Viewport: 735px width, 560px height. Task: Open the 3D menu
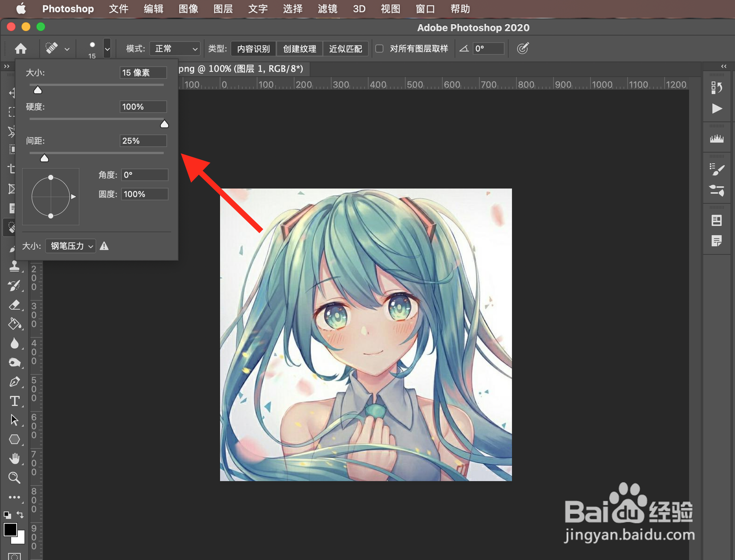(359, 9)
